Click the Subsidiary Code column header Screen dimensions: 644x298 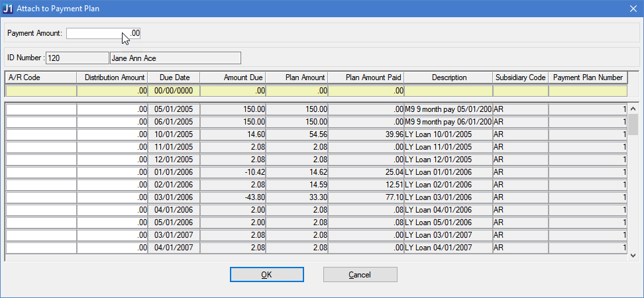point(520,77)
